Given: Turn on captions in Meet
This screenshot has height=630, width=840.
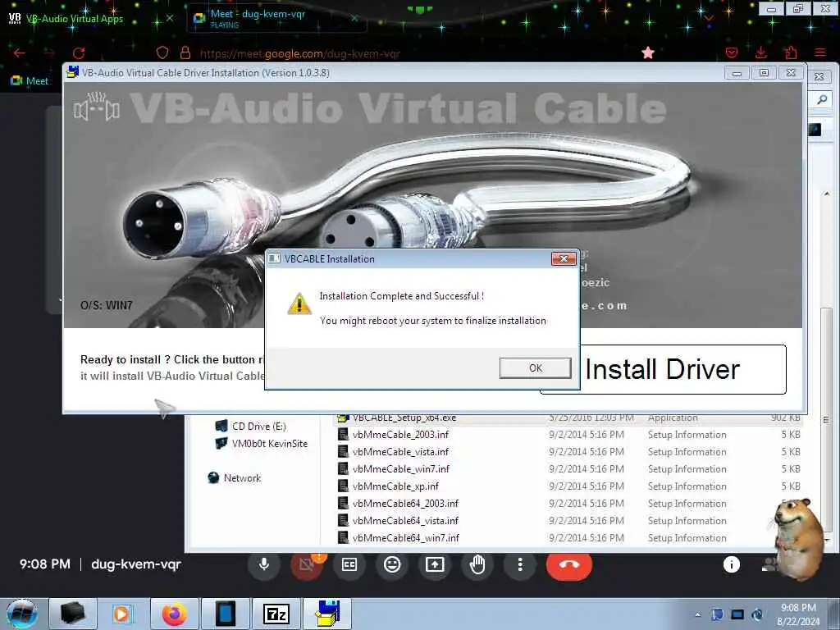Looking at the screenshot, I should point(349,564).
